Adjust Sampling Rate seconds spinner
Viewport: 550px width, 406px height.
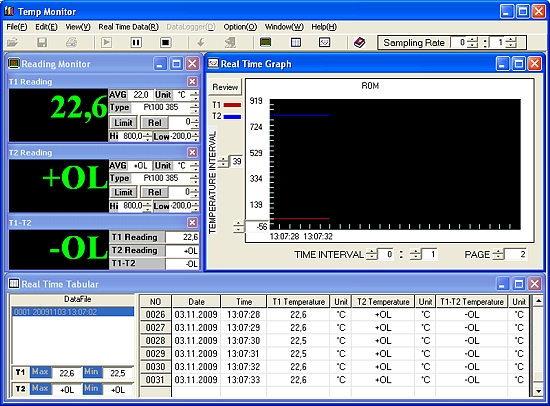[511, 43]
